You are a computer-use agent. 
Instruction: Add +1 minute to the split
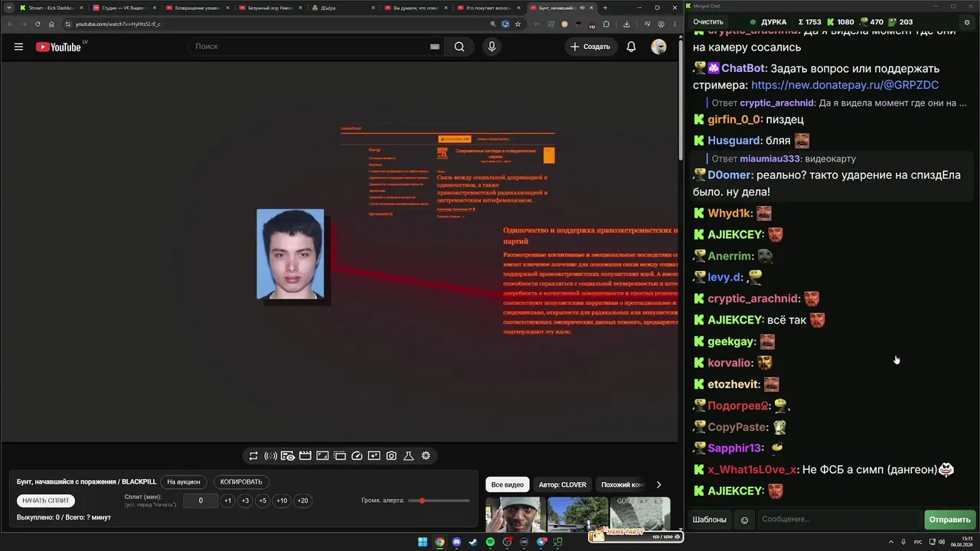(x=227, y=500)
